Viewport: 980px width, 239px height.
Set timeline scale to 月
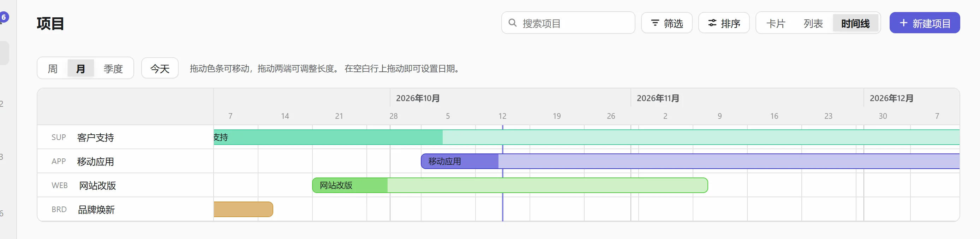80,68
